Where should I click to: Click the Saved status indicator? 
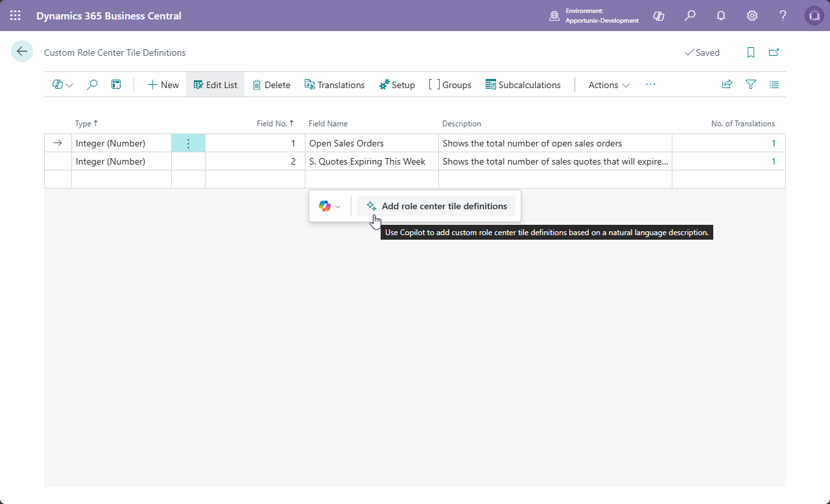(702, 52)
